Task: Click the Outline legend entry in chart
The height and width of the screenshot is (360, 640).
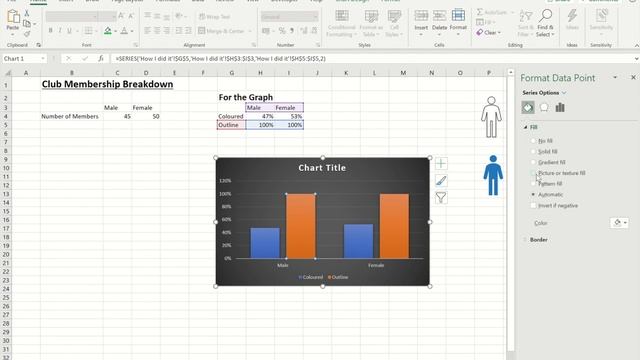Action: coord(338,277)
